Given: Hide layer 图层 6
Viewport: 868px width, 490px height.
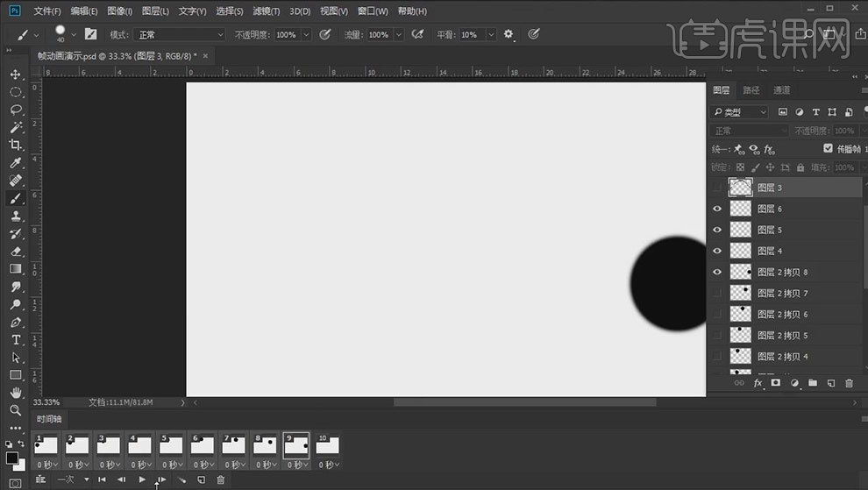Looking at the screenshot, I should point(717,209).
